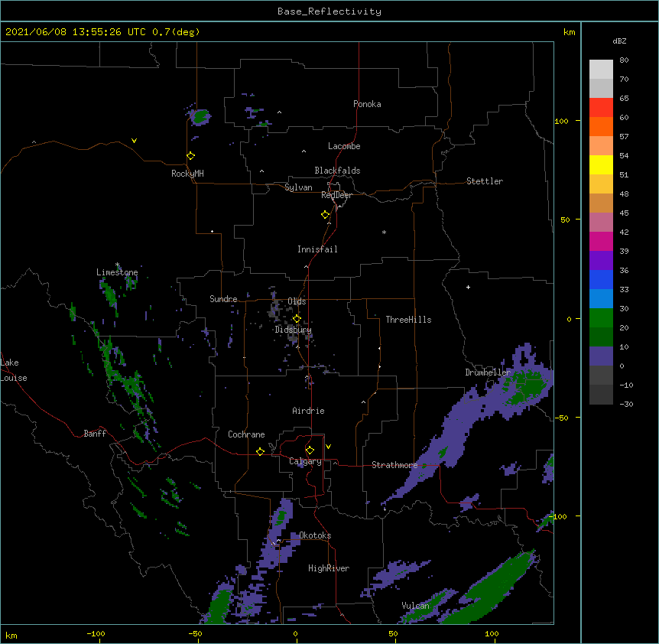
Task: Pick the slate-purple 10 dBZ legend swatch
Action: pyautogui.click(x=601, y=356)
